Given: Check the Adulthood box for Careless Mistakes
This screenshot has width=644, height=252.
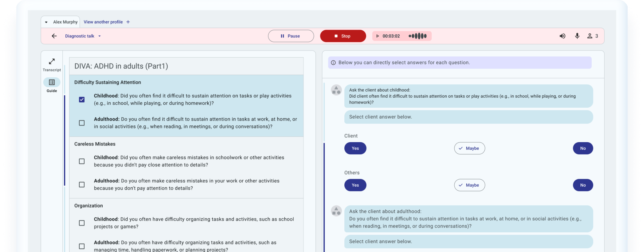Looking at the screenshot, I should click(x=82, y=184).
